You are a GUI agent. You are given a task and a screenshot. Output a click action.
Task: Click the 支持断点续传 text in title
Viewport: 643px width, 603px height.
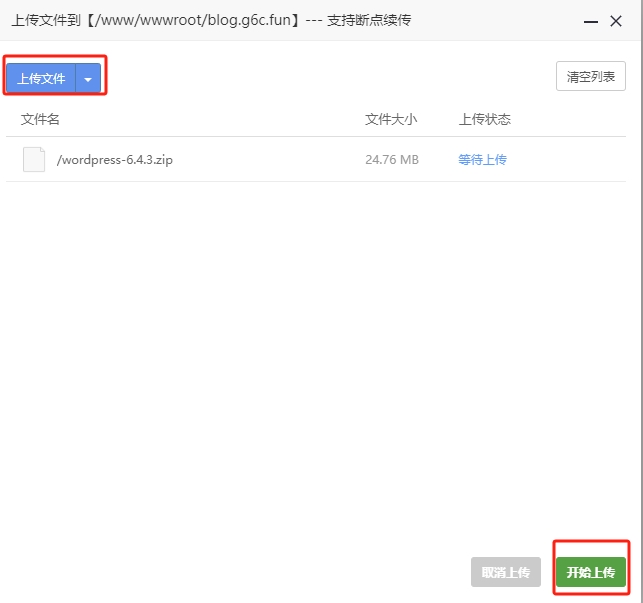click(369, 20)
